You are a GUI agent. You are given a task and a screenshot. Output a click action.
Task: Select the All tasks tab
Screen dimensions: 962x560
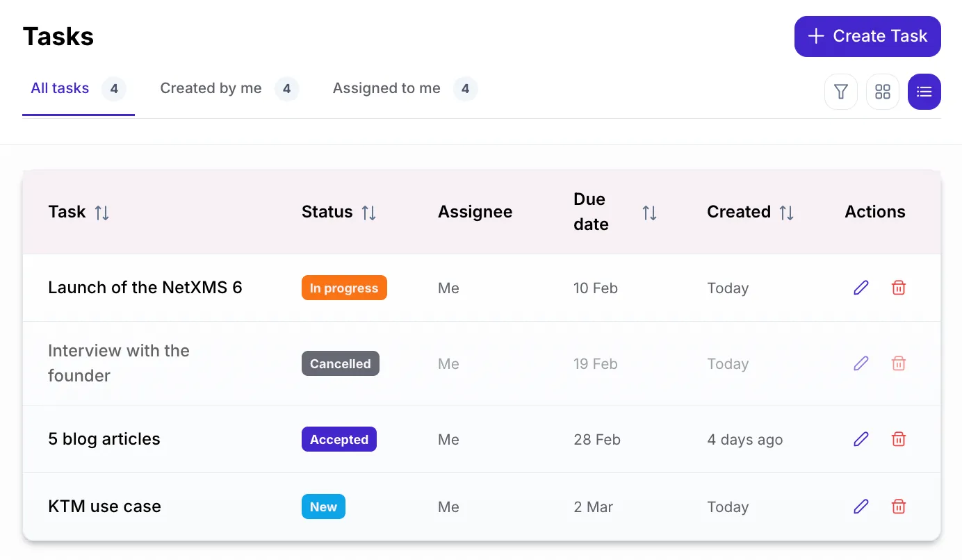click(60, 88)
